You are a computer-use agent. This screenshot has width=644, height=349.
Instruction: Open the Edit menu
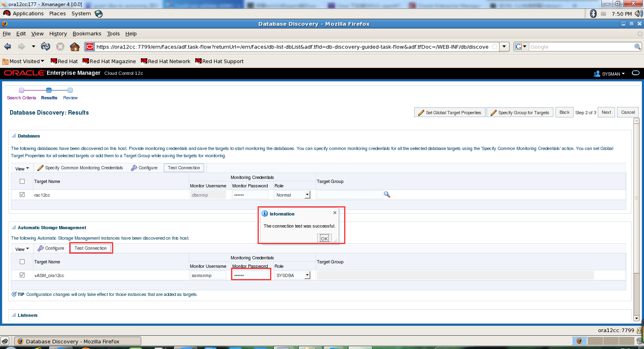point(21,34)
